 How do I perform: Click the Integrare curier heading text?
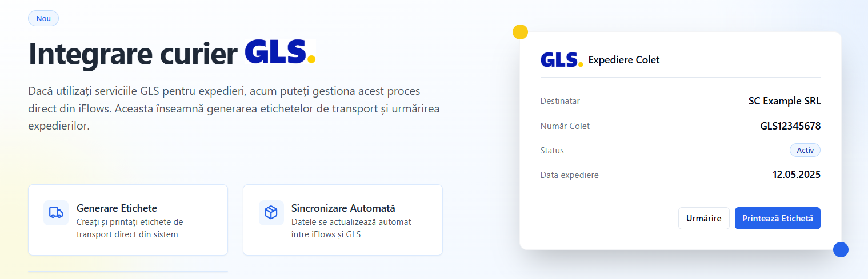pyautogui.click(x=133, y=54)
